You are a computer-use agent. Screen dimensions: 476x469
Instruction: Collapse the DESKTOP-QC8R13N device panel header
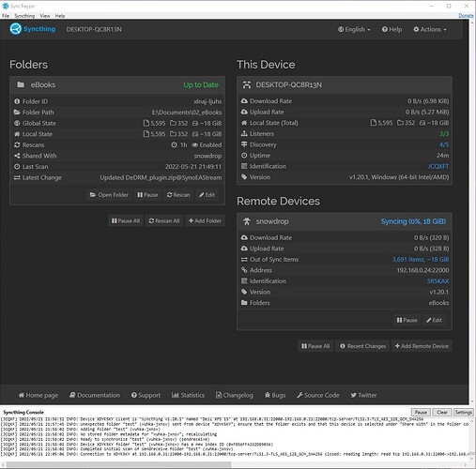pyautogui.click(x=345, y=84)
